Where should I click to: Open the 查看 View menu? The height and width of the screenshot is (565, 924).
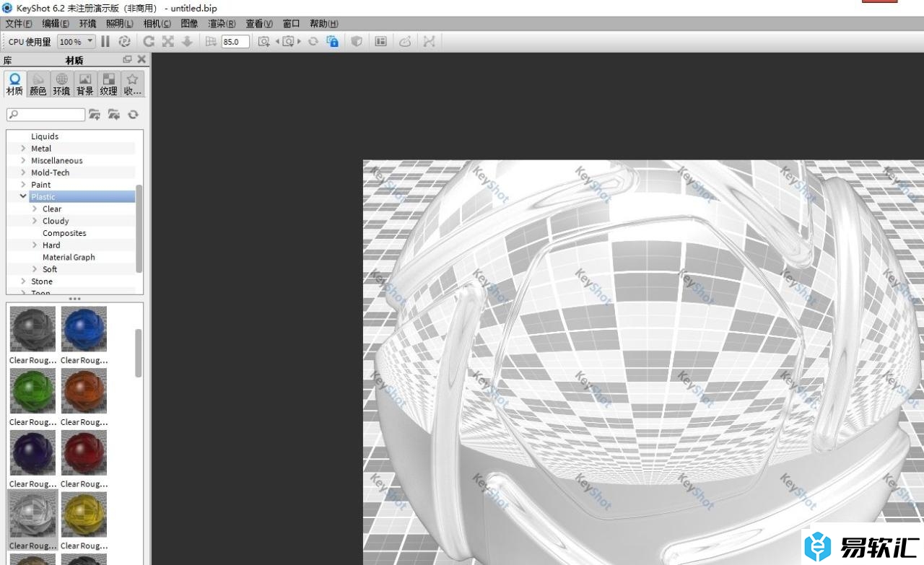click(x=259, y=24)
